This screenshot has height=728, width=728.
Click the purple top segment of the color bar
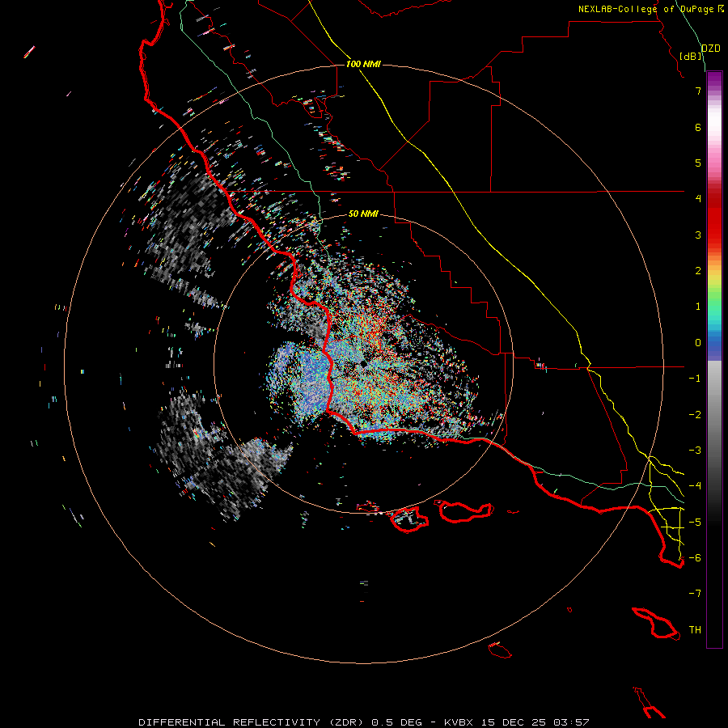[x=714, y=80]
